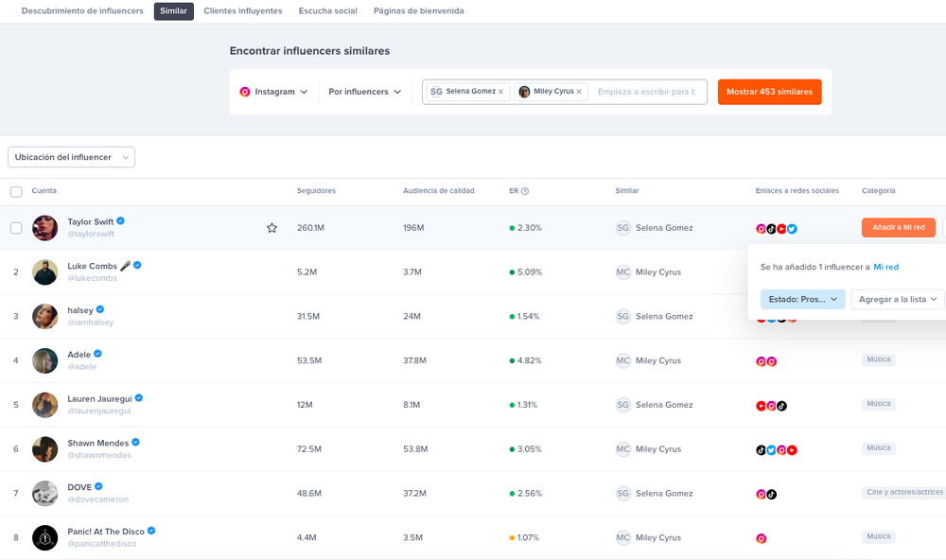Open Lauren Jauregui's YouTube icon
946x560 pixels.
tap(761, 406)
